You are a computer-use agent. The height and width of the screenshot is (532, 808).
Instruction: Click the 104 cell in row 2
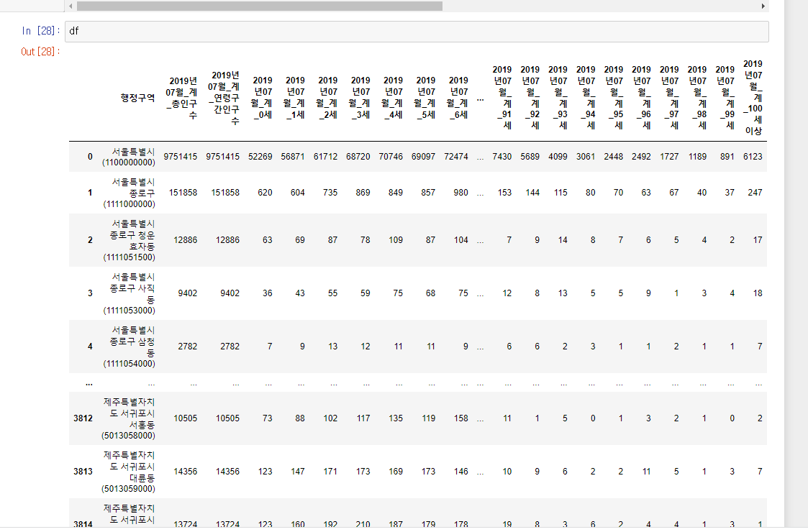(460, 240)
